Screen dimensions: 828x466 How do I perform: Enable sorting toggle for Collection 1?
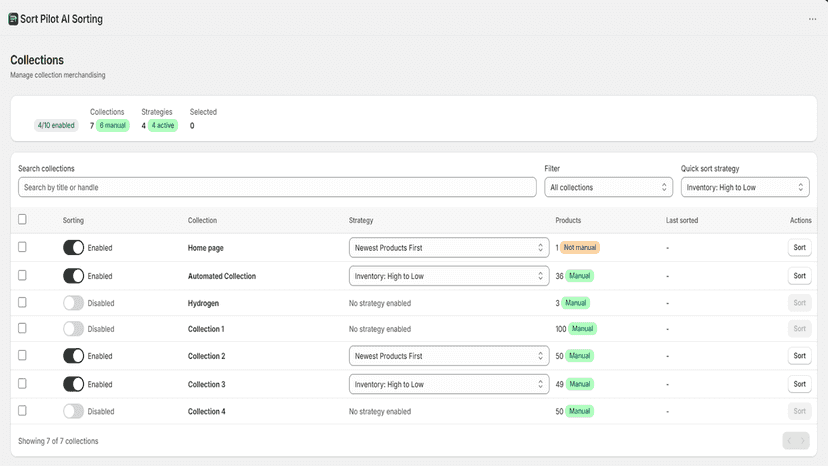pyautogui.click(x=73, y=329)
